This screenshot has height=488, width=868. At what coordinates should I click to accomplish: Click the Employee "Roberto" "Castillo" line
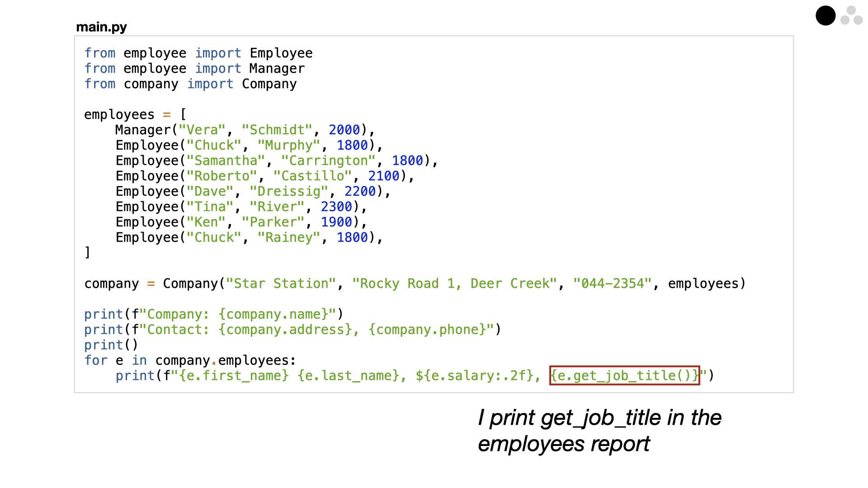[x=265, y=176]
